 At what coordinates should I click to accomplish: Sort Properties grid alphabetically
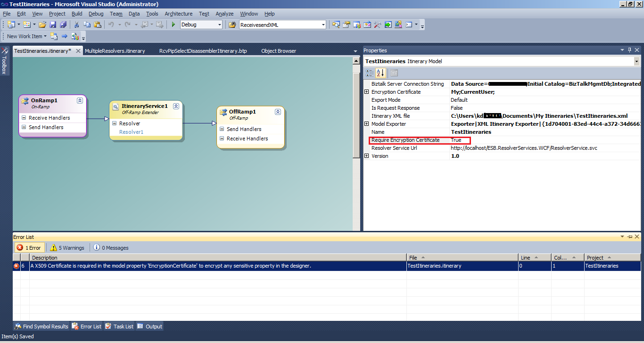tap(380, 73)
